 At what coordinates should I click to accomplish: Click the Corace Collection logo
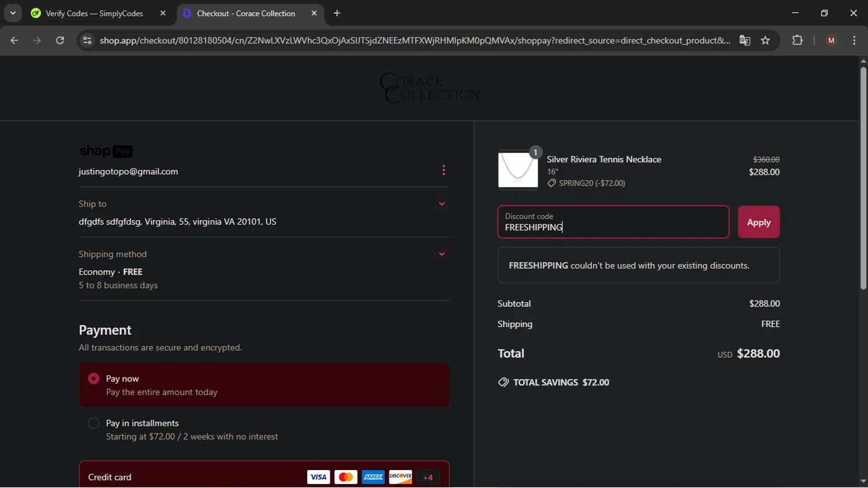(x=429, y=88)
